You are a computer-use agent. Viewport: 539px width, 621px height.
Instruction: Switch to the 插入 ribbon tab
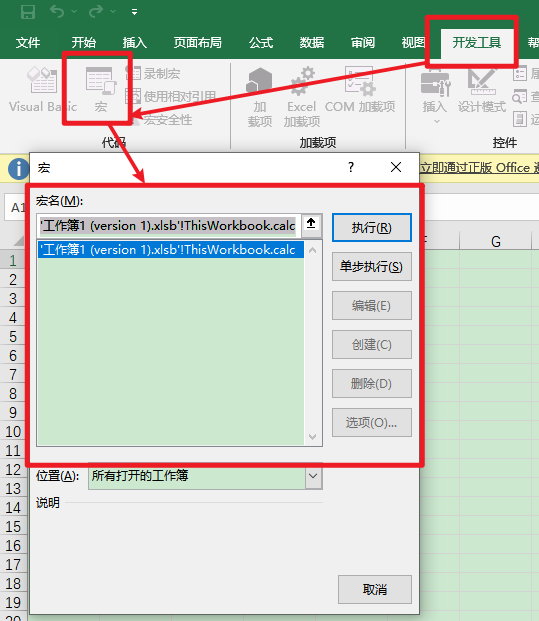pos(135,42)
